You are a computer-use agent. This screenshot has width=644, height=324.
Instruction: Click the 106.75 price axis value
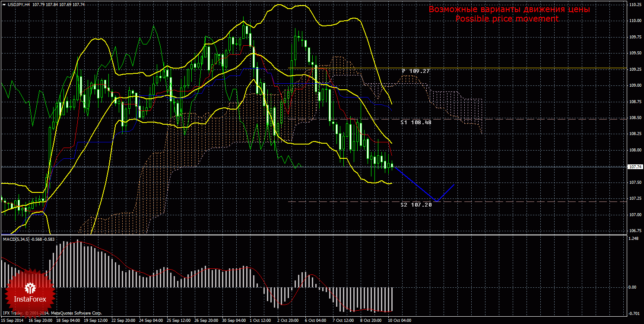tap(634, 231)
